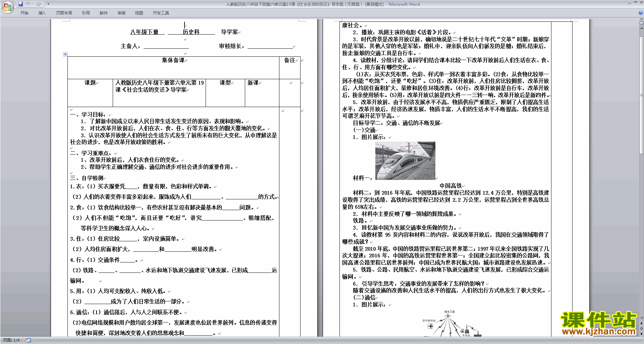The image size is (644, 344).
Task: Click the 历史科 underlined heading text
Action: [191, 32]
